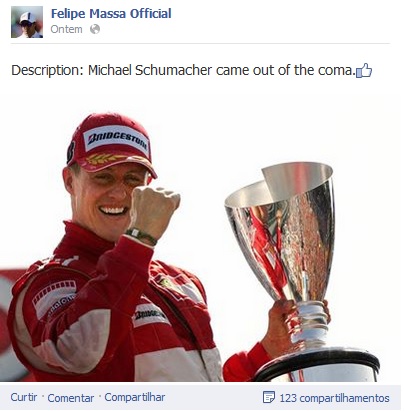Click the shares note icon
The height and width of the screenshot is (411, 404).
(269, 397)
